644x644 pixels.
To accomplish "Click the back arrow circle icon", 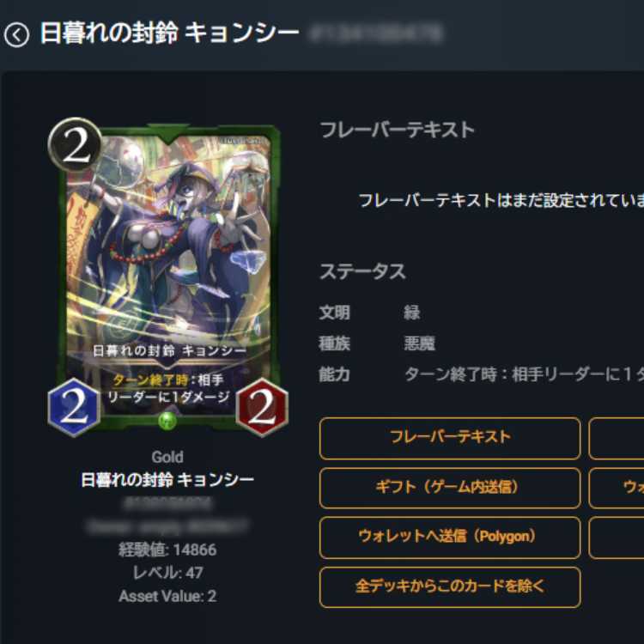I will click(x=17, y=35).
